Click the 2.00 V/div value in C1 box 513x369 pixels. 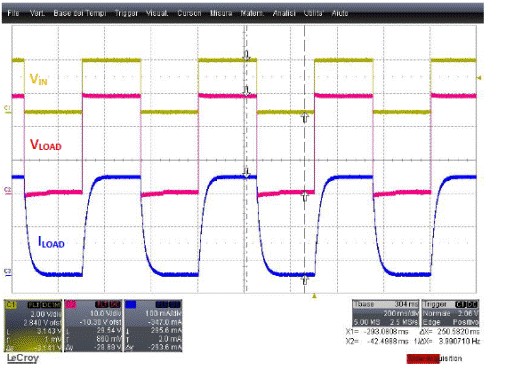pos(46,314)
